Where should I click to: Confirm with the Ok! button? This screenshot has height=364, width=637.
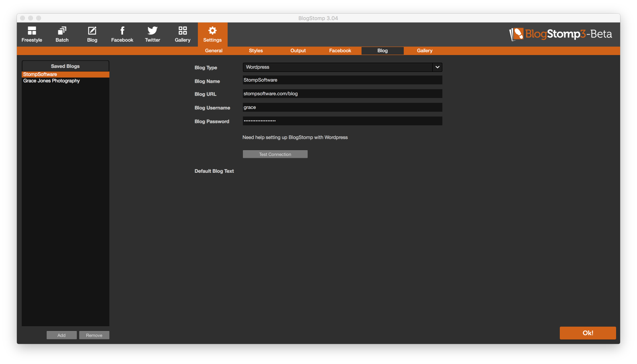coord(588,333)
